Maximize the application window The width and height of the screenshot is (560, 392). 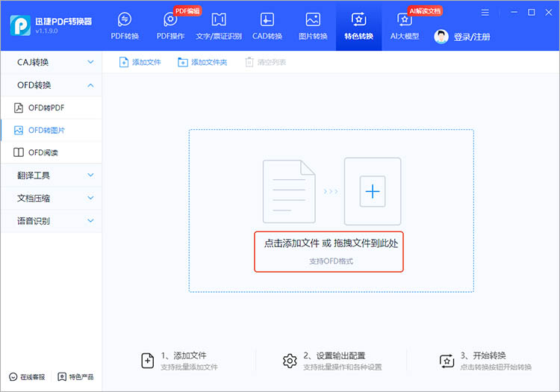coord(532,13)
